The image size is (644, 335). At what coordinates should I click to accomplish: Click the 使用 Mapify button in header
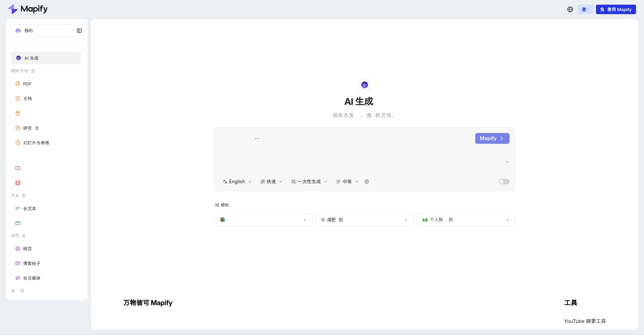click(x=615, y=9)
